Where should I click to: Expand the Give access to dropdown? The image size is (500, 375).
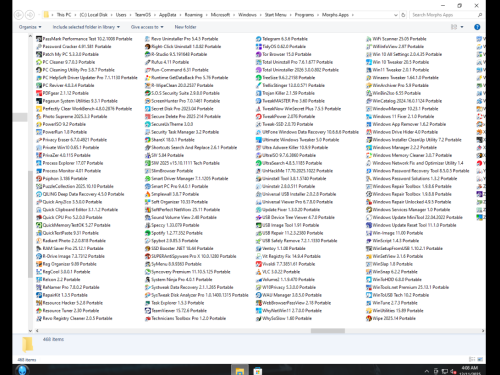tap(147, 27)
